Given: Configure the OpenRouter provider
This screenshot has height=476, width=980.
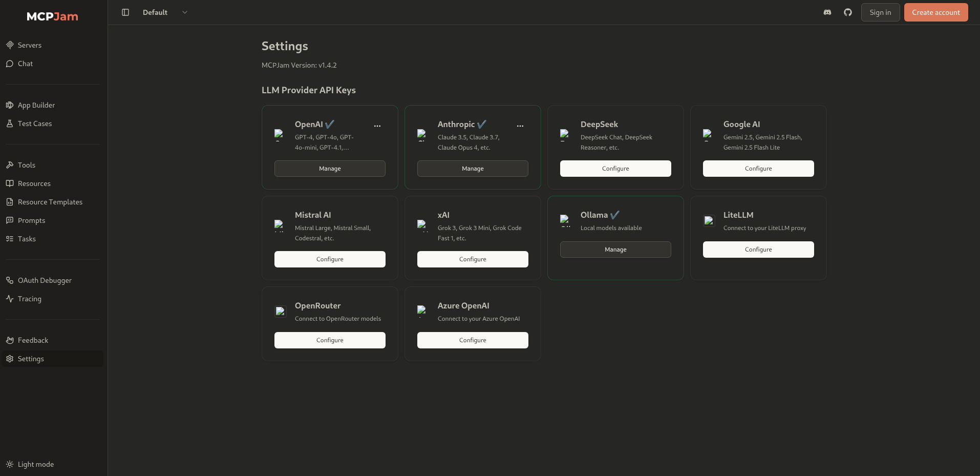Looking at the screenshot, I should 330,340.
